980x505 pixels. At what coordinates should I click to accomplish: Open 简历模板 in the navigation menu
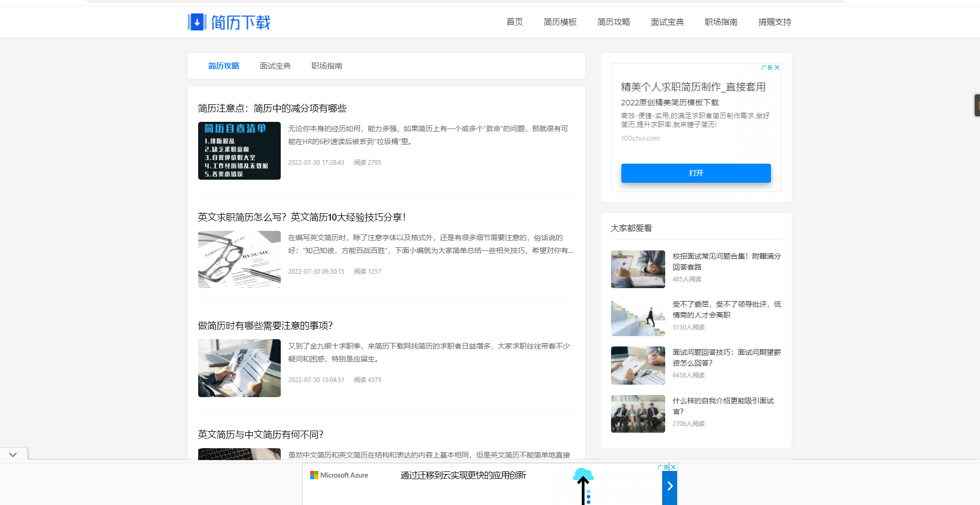[x=560, y=22]
